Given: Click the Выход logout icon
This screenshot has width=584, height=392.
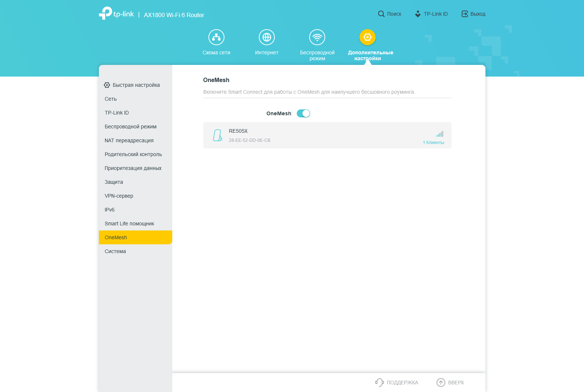Looking at the screenshot, I should (x=465, y=14).
